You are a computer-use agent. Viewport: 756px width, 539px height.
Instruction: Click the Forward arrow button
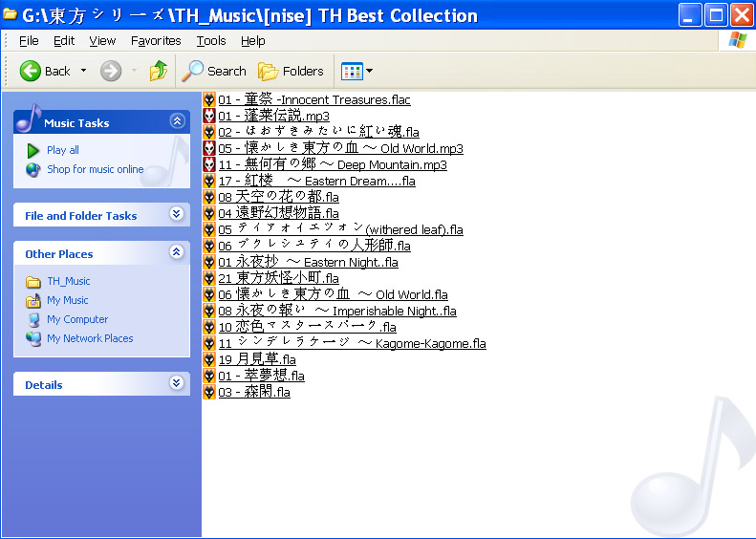coord(111,72)
